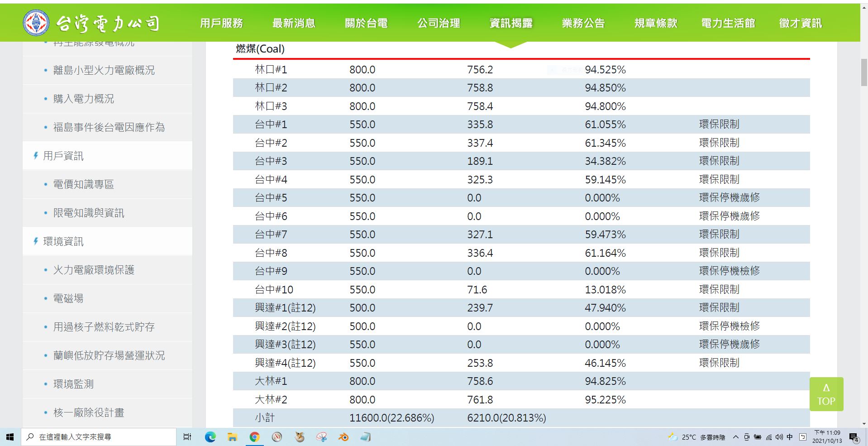Click the battery status tray icon
Image resolution: width=868 pixels, height=446 pixels.
[758, 437]
